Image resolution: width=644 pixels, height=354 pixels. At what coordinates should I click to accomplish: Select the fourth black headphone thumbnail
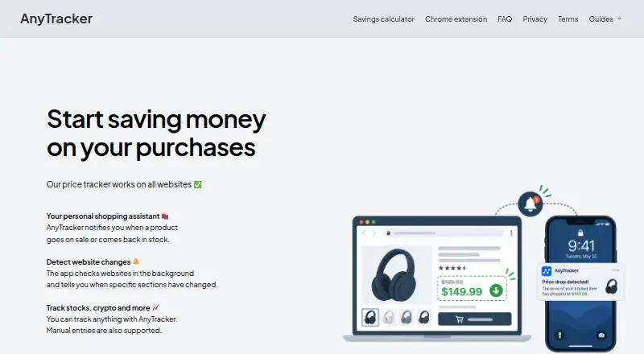pyautogui.click(x=424, y=318)
